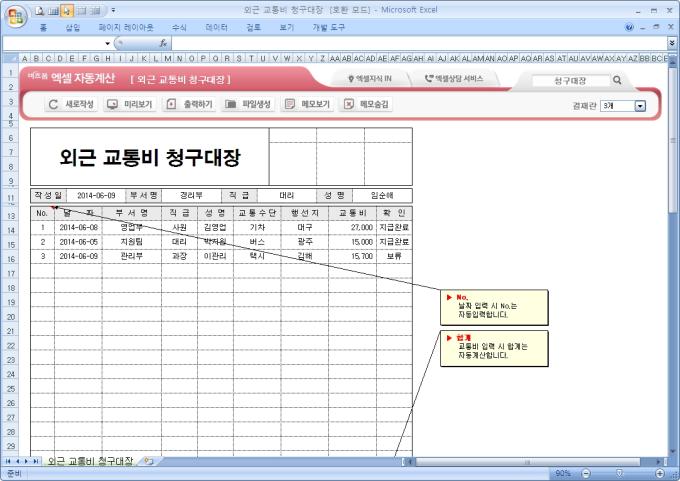Click the No. memo note box

(494, 308)
